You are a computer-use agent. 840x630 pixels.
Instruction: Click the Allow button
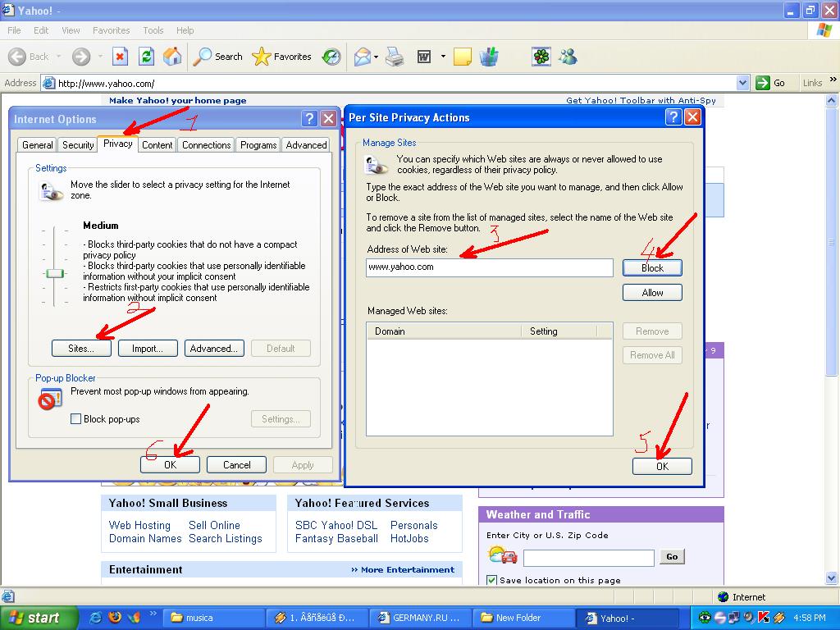coord(652,293)
